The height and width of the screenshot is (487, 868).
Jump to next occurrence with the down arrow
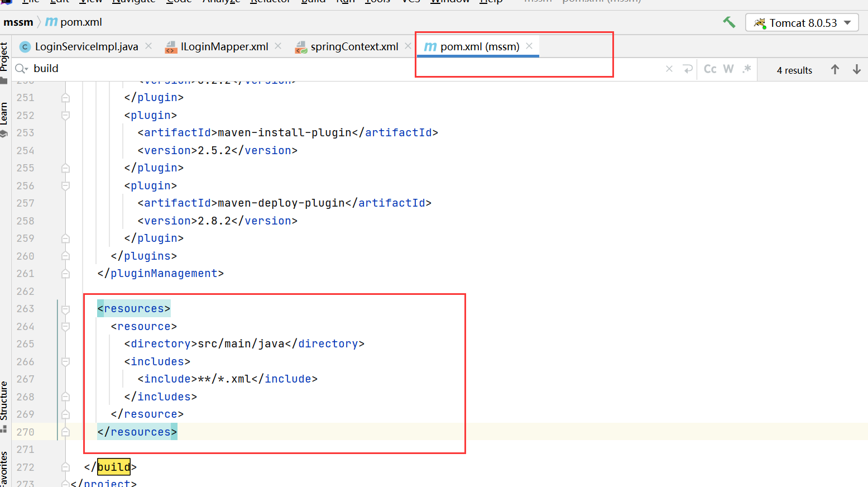[x=857, y=69]
